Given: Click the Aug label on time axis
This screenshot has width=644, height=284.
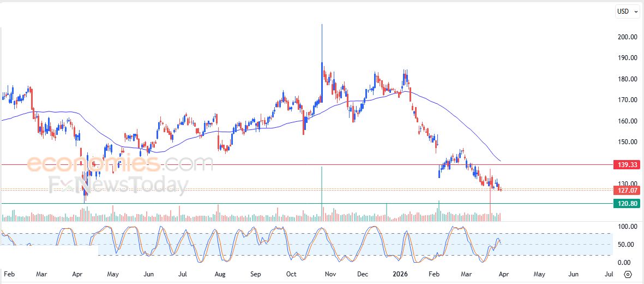Looking at the screenshot, I should 220,274.
